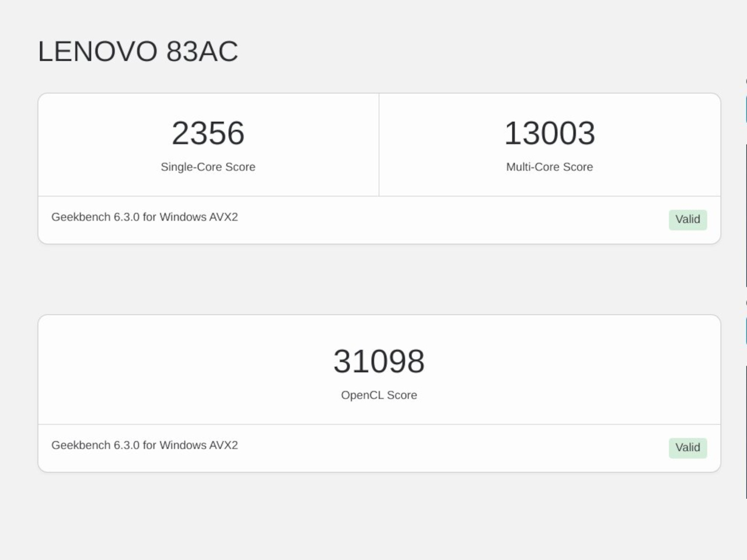Click the 13003 multi-core score number
This screenshot has height=560, width=747.
(x=549, y=133)
